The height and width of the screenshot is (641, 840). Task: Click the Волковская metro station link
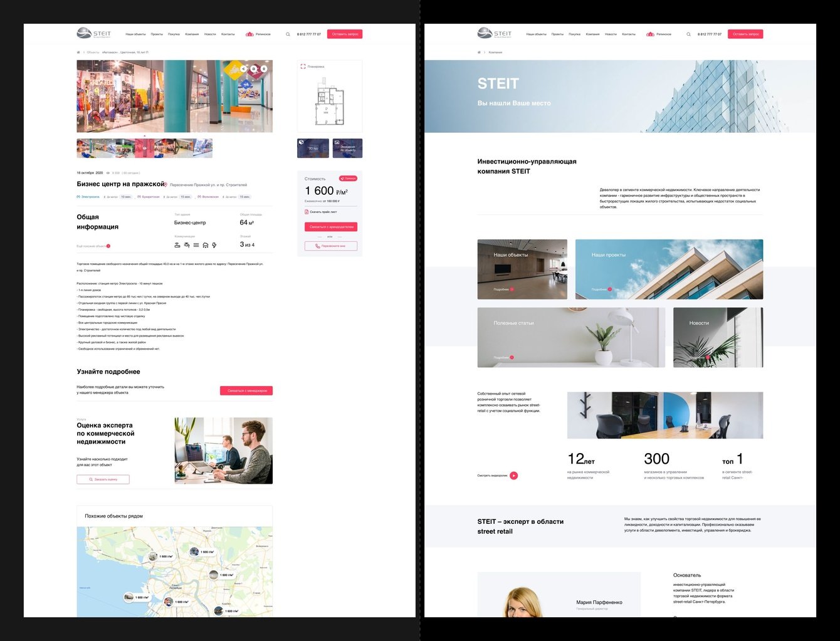click(209, 197)
